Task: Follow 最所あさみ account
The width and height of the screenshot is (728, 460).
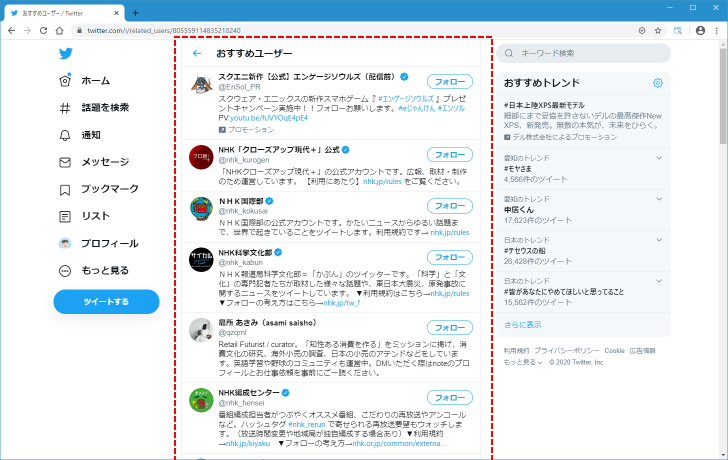Action: [450, 328]
